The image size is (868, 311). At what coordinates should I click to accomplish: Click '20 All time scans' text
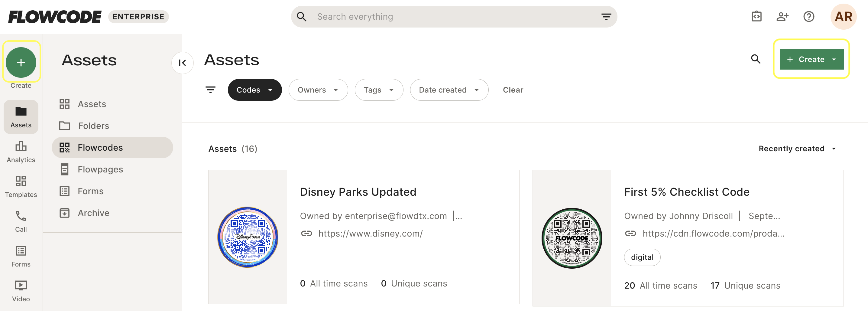tap(660, 285)
